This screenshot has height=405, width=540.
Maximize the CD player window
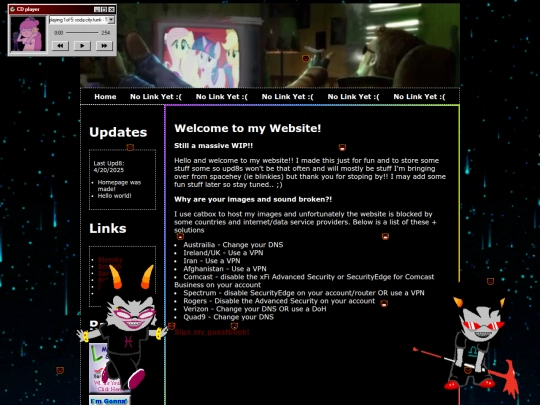pos(104,9)
